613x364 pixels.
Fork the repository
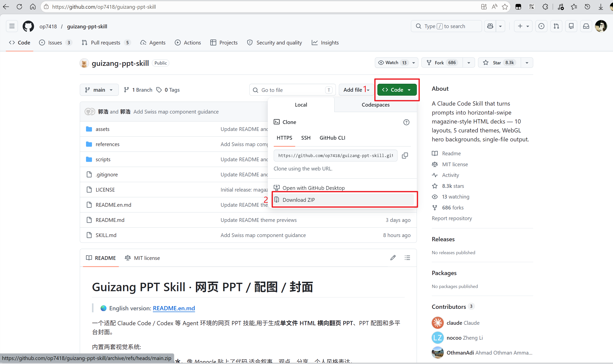click(442, 63)
